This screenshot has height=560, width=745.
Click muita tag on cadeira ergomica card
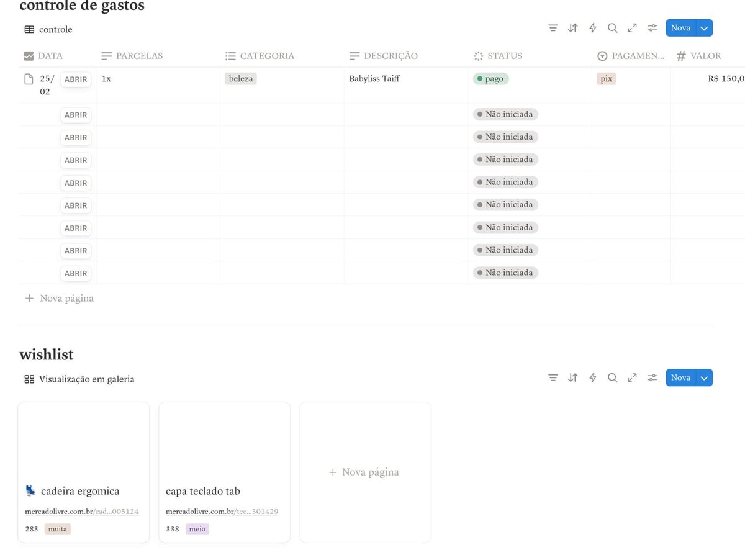point(58,529)
